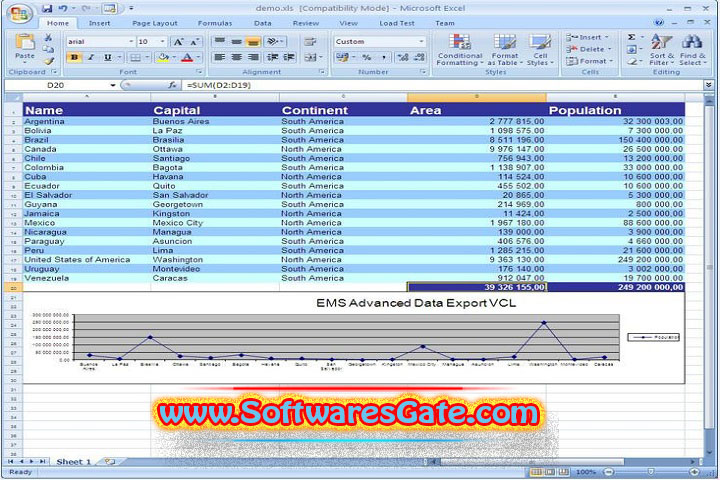Select the Sheet 1 tab

coord(73,462)
